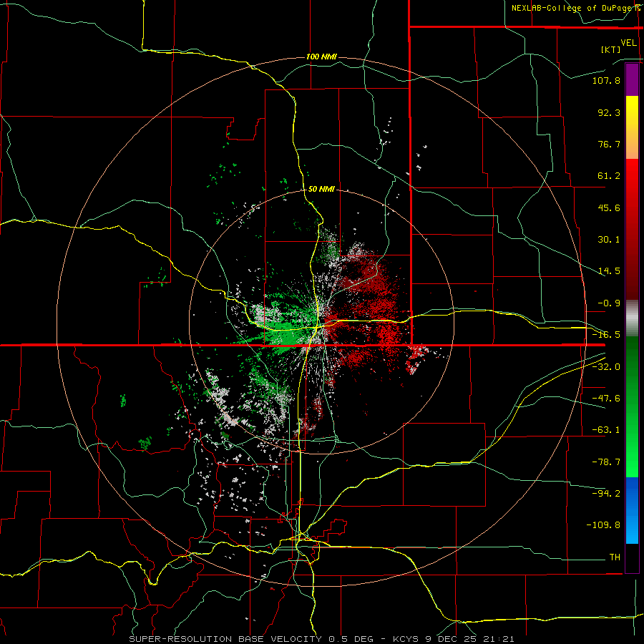Viewport: 644px width, 644px height.
Task: Click the VEL legend title
Action: click(628, 43)
